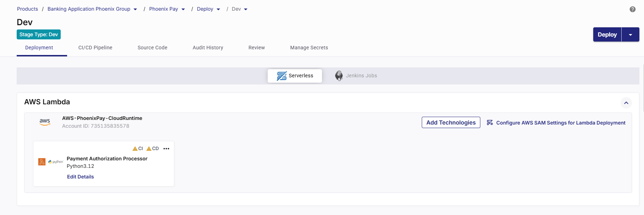Open Configure AWS SAM Settings link
644x215 pixels.
click(560, 123)
